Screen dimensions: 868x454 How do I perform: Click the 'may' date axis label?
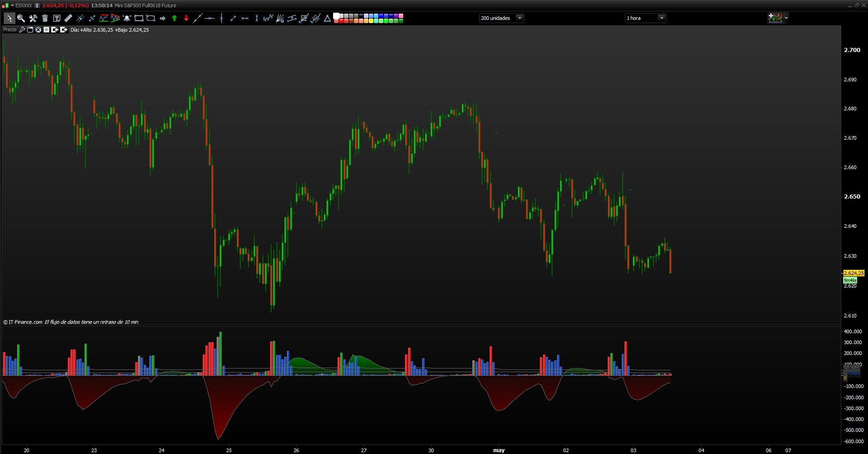point(499,450)
